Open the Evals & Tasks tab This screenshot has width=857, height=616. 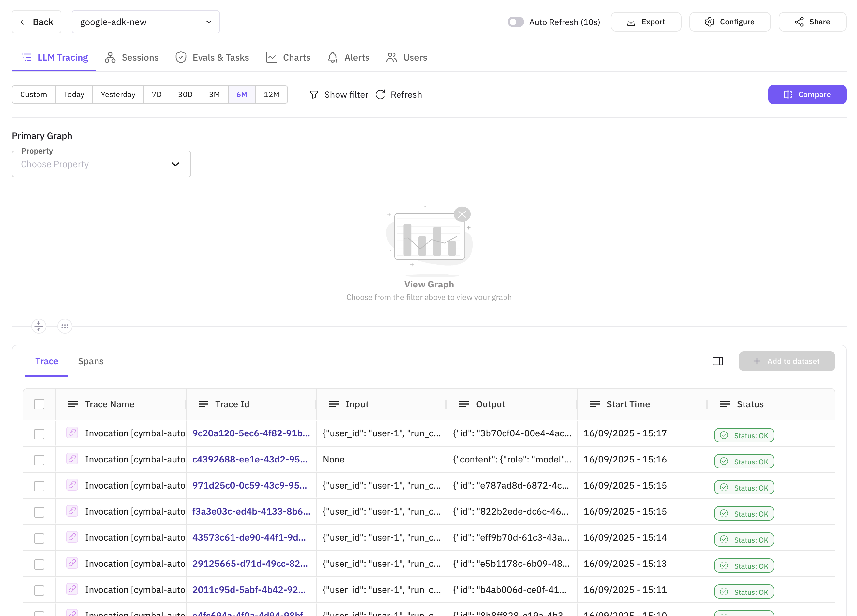[x=212, y=57]
